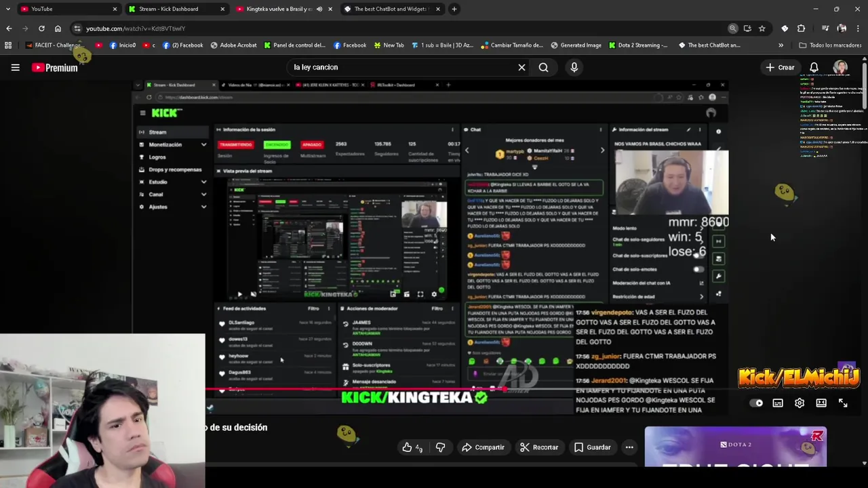Image resolution: width=868 pixels, height=488 pixels.
Task: Open the YouTube notifications bell
Action: tap(814, 67)
